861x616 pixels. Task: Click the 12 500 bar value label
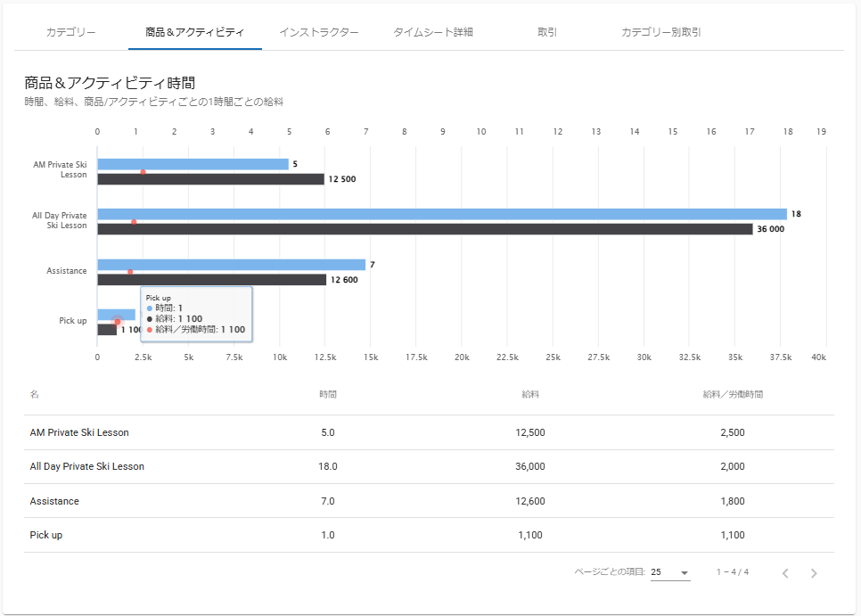pos(342,179)
